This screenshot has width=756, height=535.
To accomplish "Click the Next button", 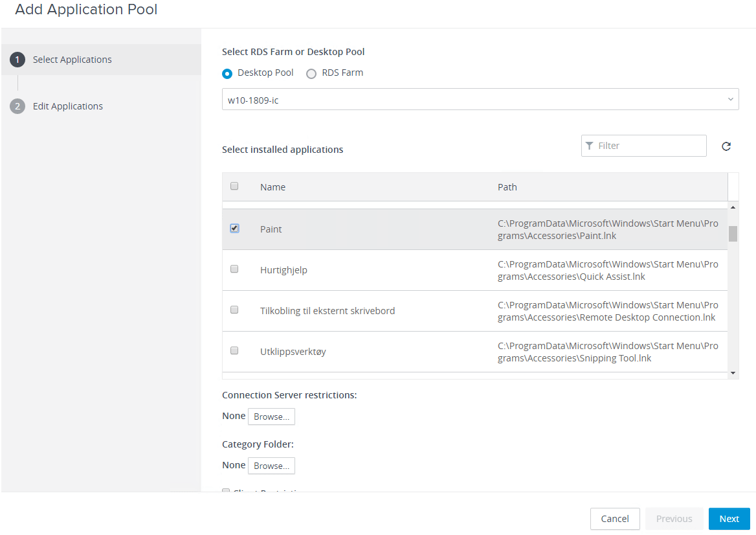I will pyautogui.click(x=729, y=519).
